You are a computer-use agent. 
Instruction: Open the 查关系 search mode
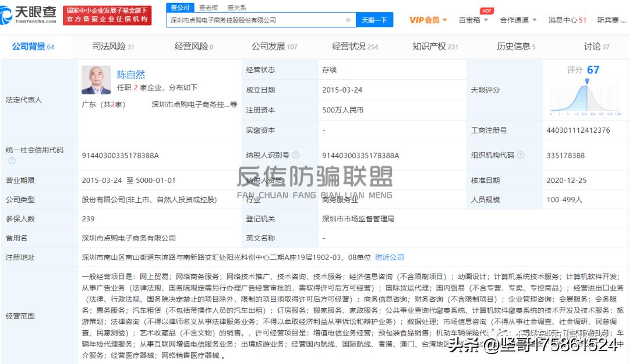(x=236, y=8)
